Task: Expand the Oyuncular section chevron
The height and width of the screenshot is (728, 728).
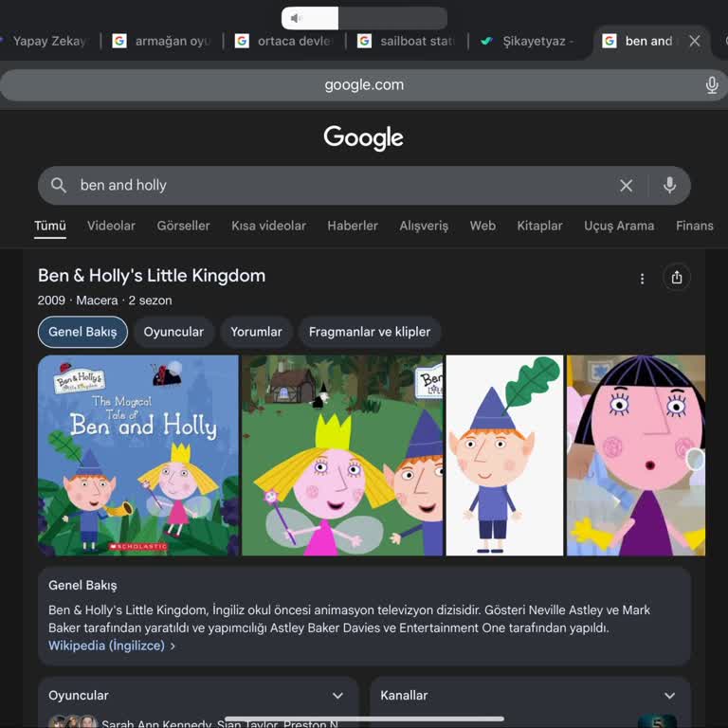Action: point(337,696)
